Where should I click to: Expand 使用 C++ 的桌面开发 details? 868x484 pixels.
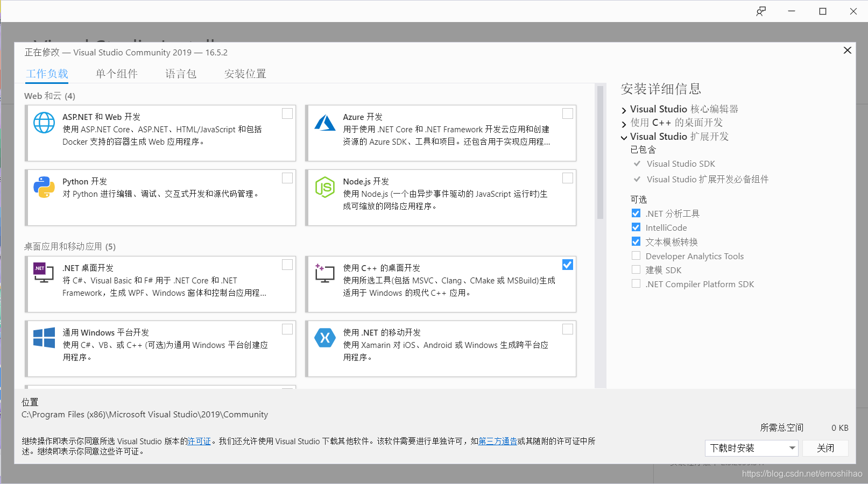coord(624,124)
